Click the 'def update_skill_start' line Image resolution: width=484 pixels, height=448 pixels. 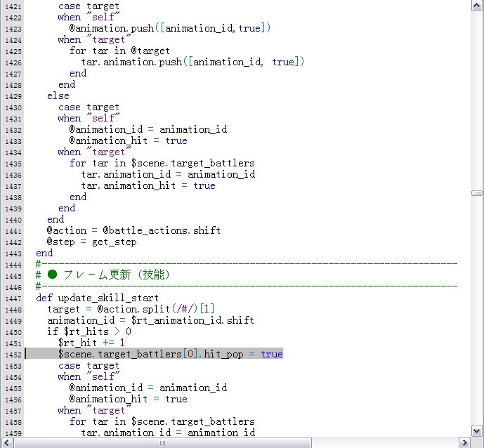97,298
